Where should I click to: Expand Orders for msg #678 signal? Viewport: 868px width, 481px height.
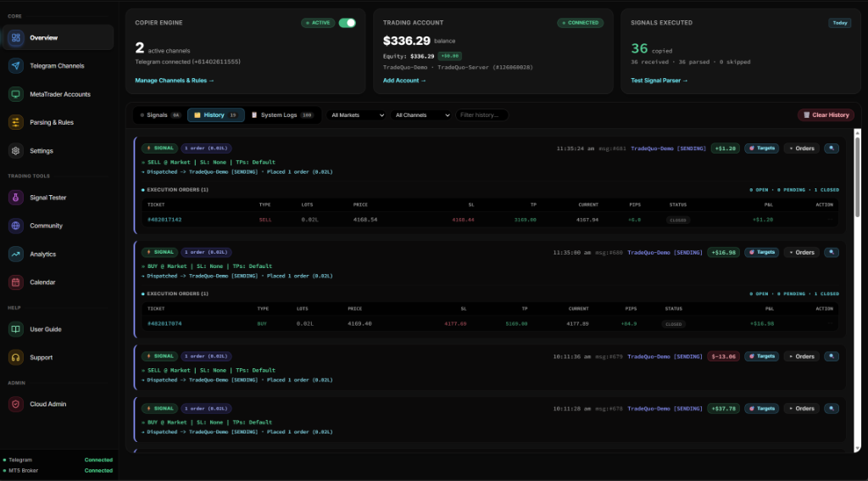click(x=802, y=408)
